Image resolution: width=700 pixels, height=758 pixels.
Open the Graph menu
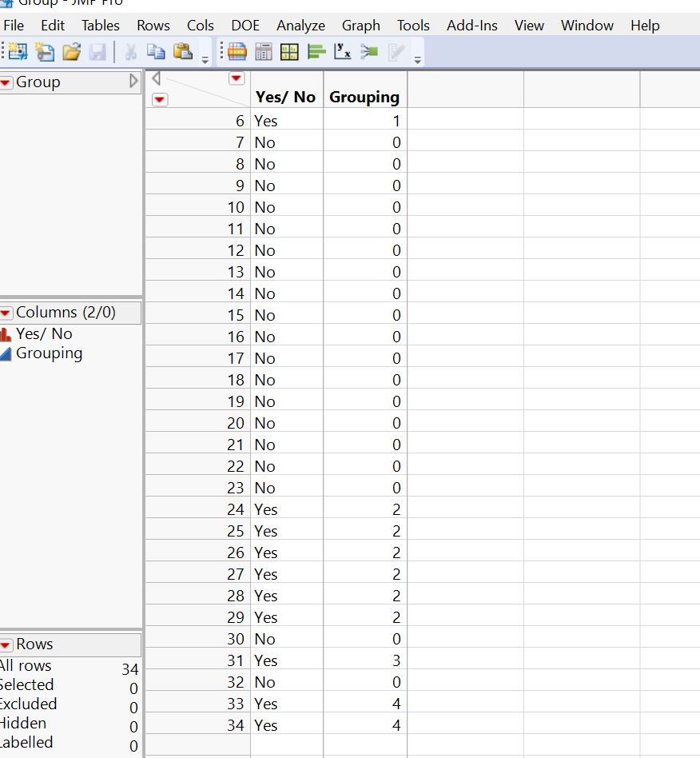[x=361, y=25]
